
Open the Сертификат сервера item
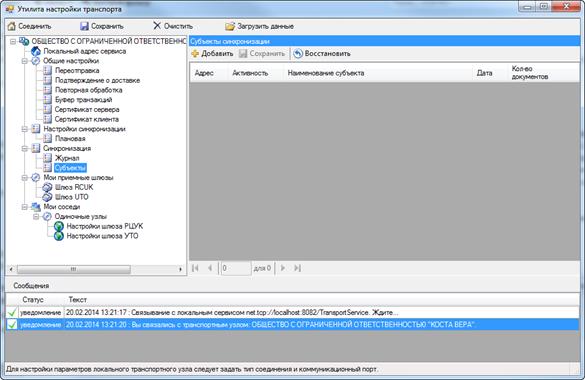[x=87, y=109]
